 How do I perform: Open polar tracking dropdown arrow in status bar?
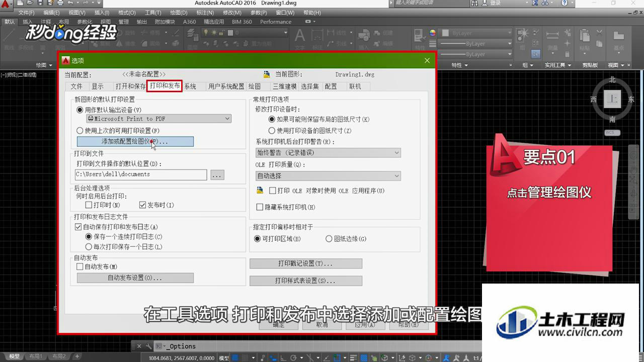click(x=301, y=358)
